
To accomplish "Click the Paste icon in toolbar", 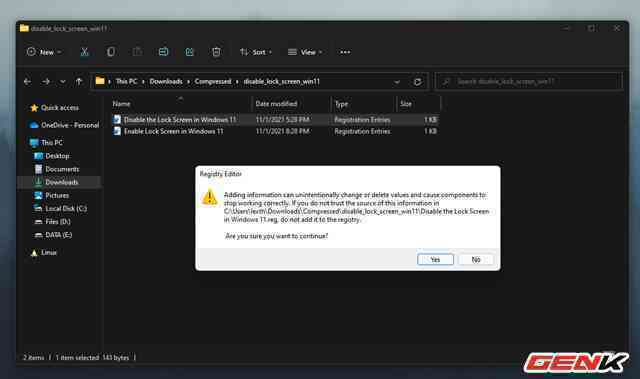I will pos(137,52).
